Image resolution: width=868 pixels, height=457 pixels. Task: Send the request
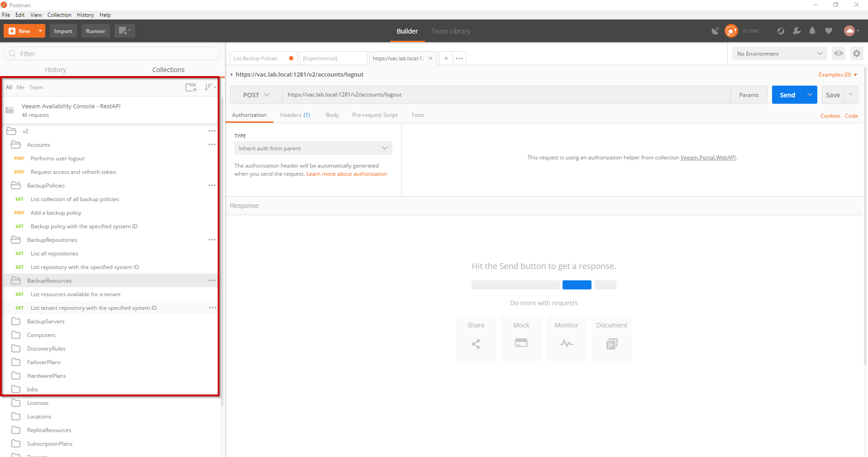click(x=787, y=95)
